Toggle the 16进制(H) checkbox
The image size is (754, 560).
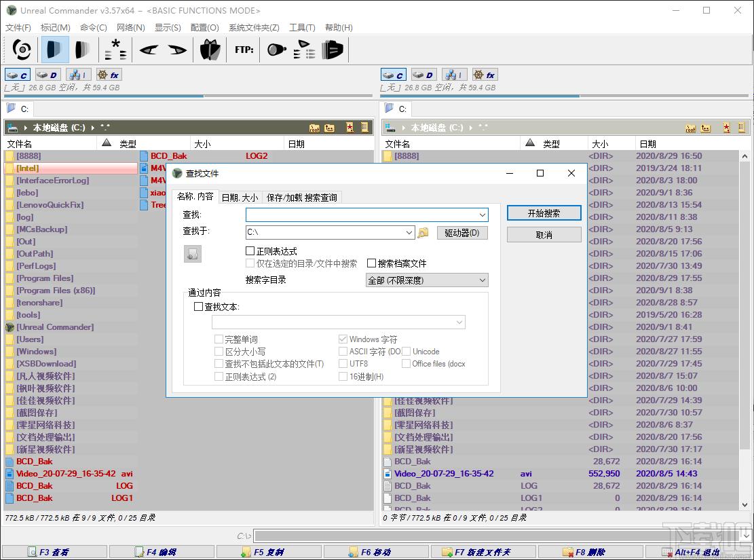pos(343,377)
